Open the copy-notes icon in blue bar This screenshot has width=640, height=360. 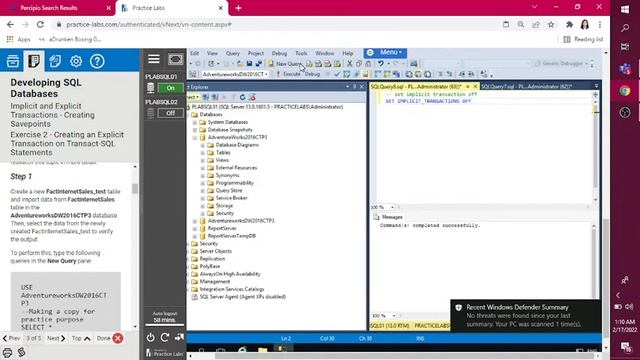[x=55, y=61]
